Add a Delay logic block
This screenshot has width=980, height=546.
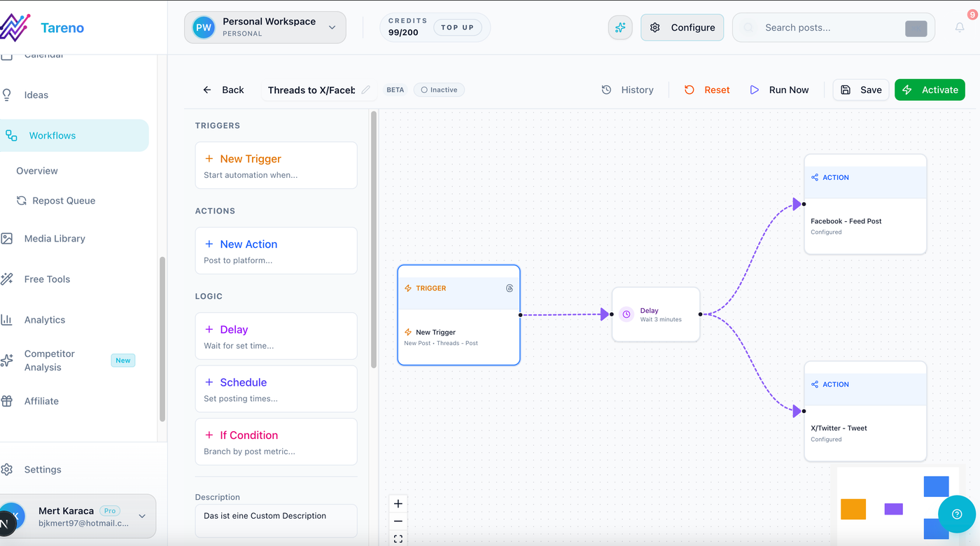point(276,336)
